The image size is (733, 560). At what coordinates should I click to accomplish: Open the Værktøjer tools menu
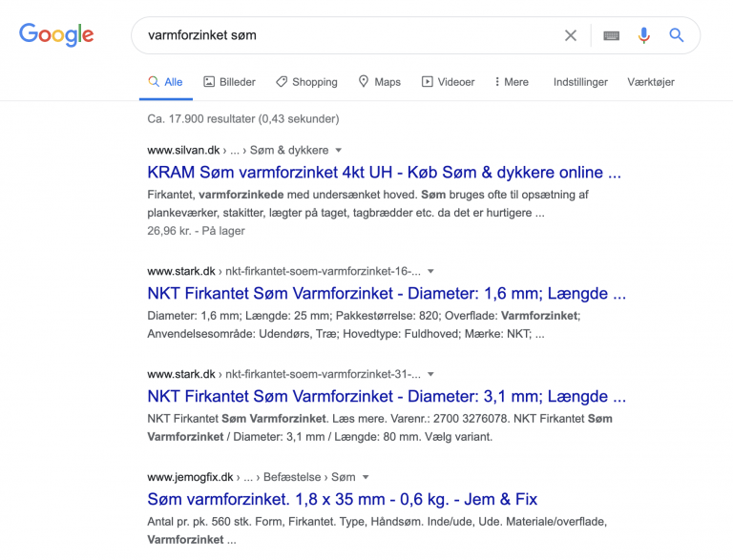pos(651,82)
